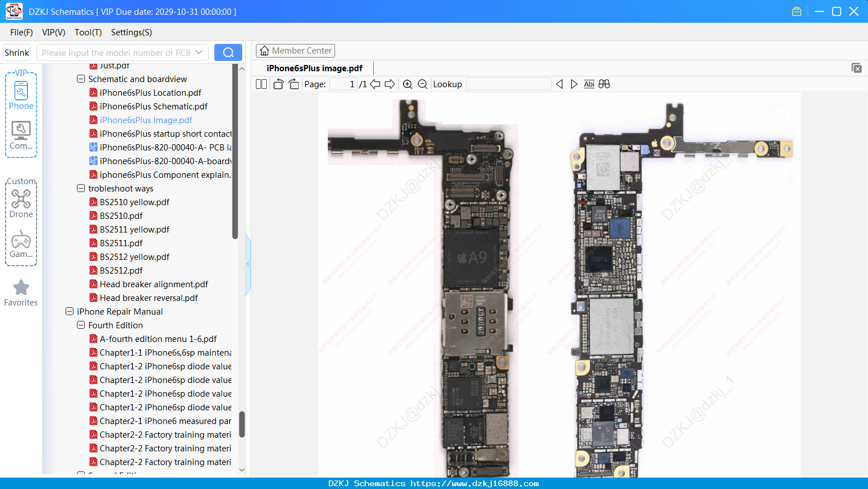
Task: Go to the next page arrow
Action: [x=390, y=84]
